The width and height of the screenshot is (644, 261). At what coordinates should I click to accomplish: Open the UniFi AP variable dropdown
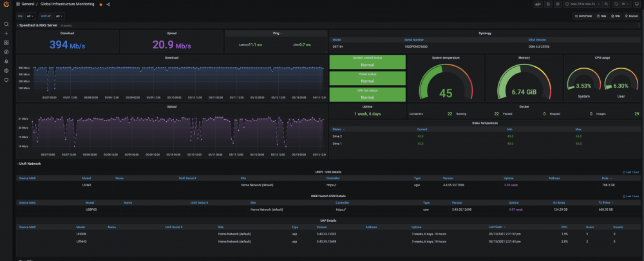click(x=59, y=15)
